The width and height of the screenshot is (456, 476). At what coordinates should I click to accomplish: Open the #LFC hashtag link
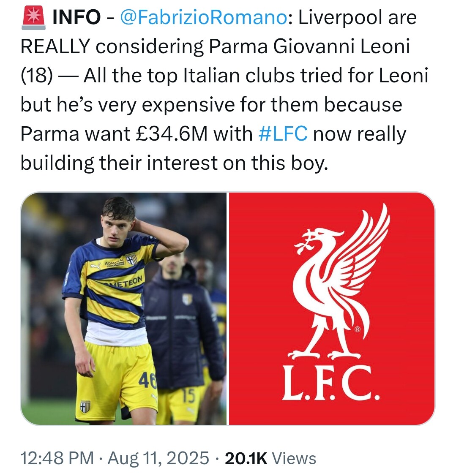282,133
